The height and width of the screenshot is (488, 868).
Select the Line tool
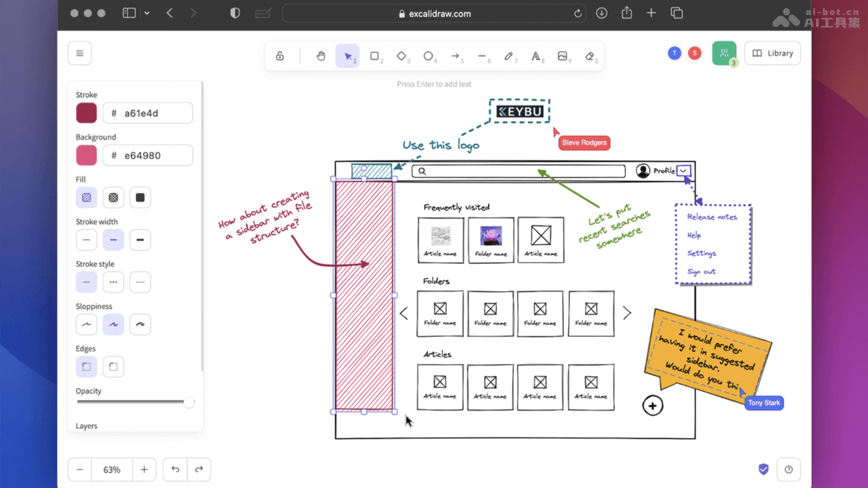[x=484, y=56]
